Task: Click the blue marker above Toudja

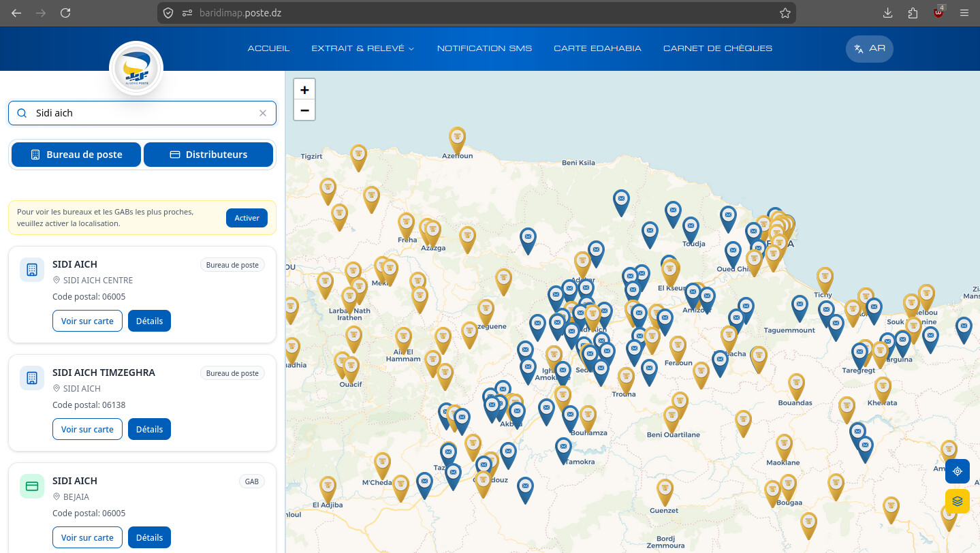Action: (x=691, y=229)
